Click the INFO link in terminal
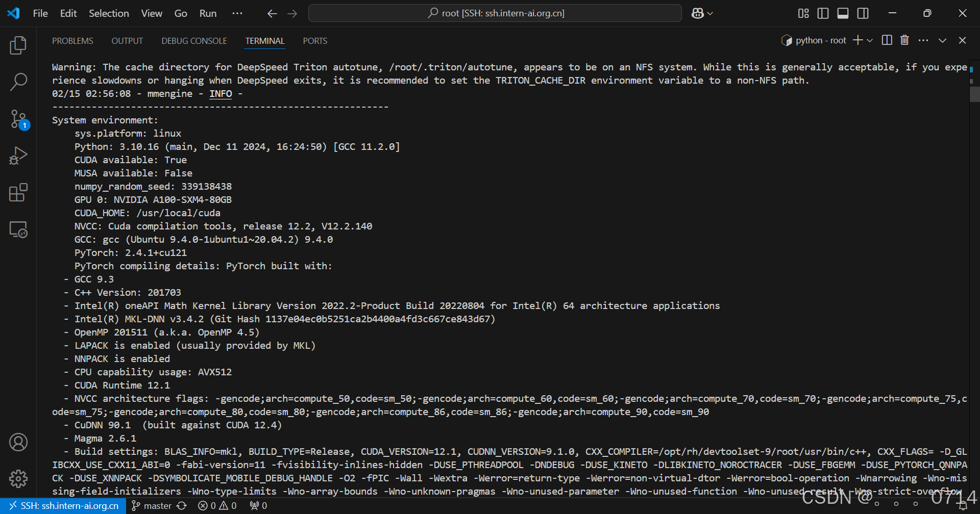This screenshot has height=514, width=980. tap(220, 94)
